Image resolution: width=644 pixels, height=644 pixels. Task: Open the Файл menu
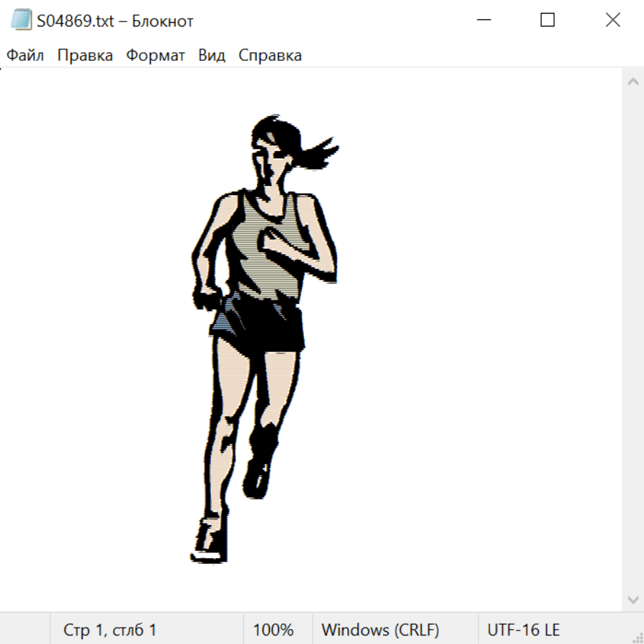(26, 56)
